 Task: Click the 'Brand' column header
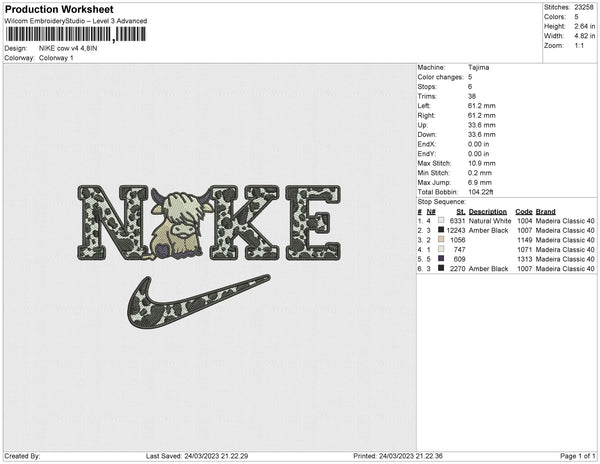[546, 212]
